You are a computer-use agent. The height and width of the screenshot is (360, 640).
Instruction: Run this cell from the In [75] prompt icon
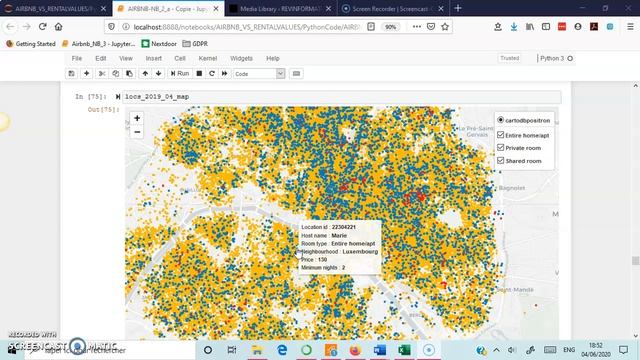(x=118, y=97)
